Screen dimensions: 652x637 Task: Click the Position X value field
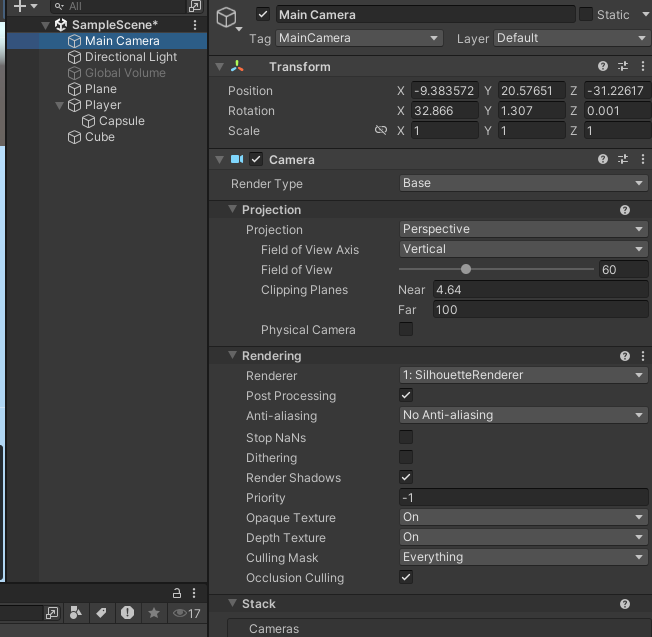445,90
